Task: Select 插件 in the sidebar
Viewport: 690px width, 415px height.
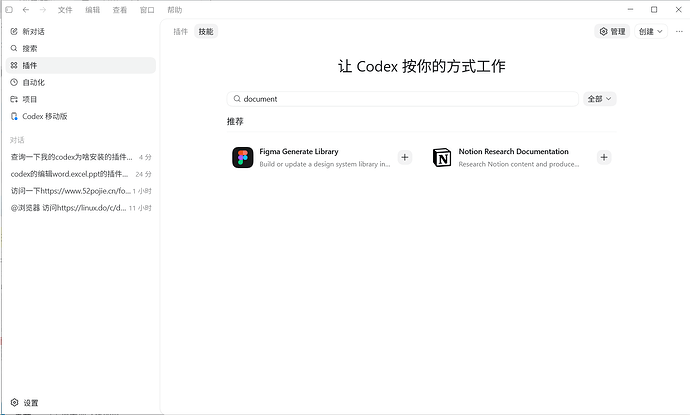Action: click(x=81, y=65)
